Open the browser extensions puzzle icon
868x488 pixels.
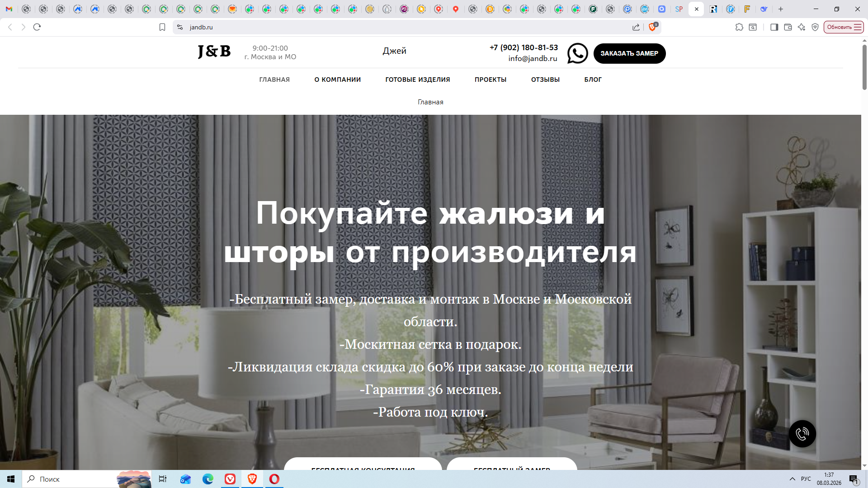tap(739, 27)
